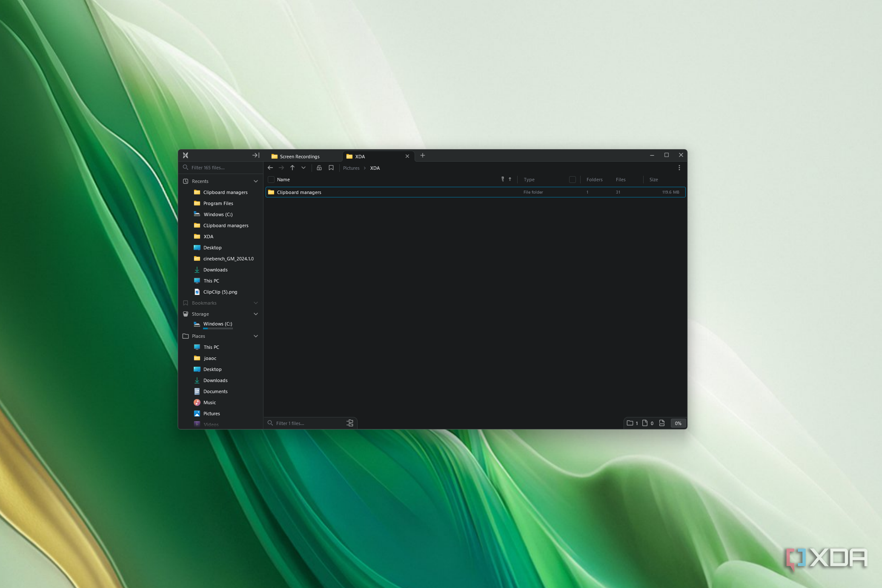Open Windows (C:) under Storage
Viewport: 882px width, 588px height.
point(218,324)
